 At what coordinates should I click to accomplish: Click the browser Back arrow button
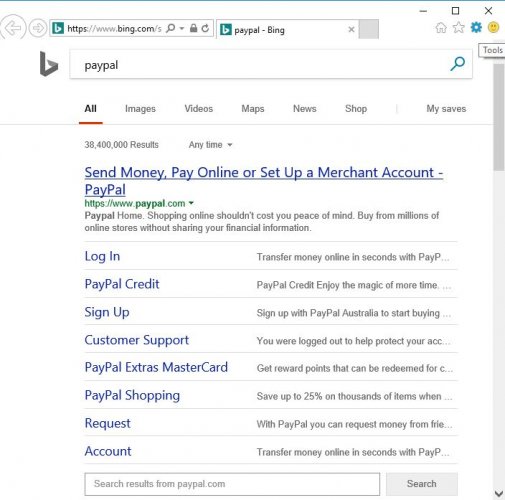13,28
